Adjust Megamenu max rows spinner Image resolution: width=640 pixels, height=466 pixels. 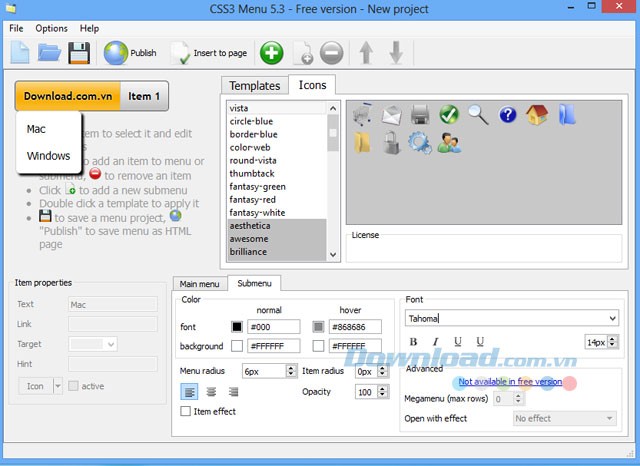(x=518, y=398)
